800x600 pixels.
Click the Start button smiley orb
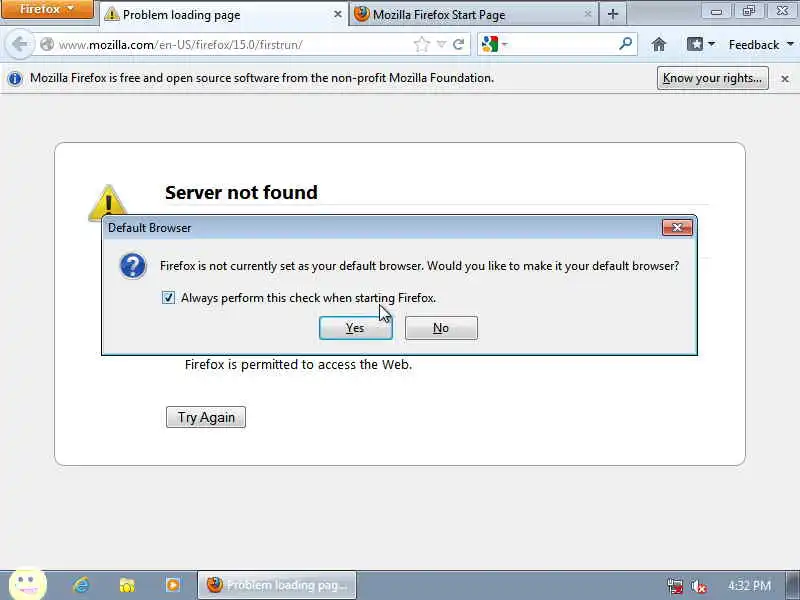pos(28,585)
